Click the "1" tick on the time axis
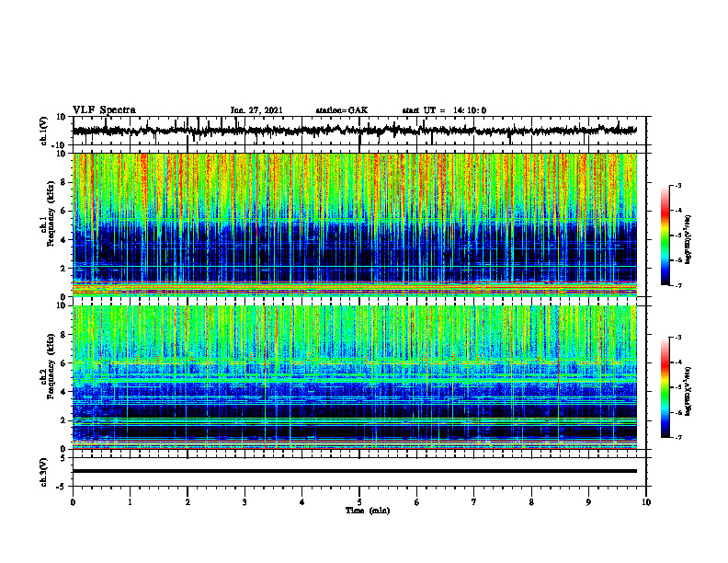 [130, 502]
